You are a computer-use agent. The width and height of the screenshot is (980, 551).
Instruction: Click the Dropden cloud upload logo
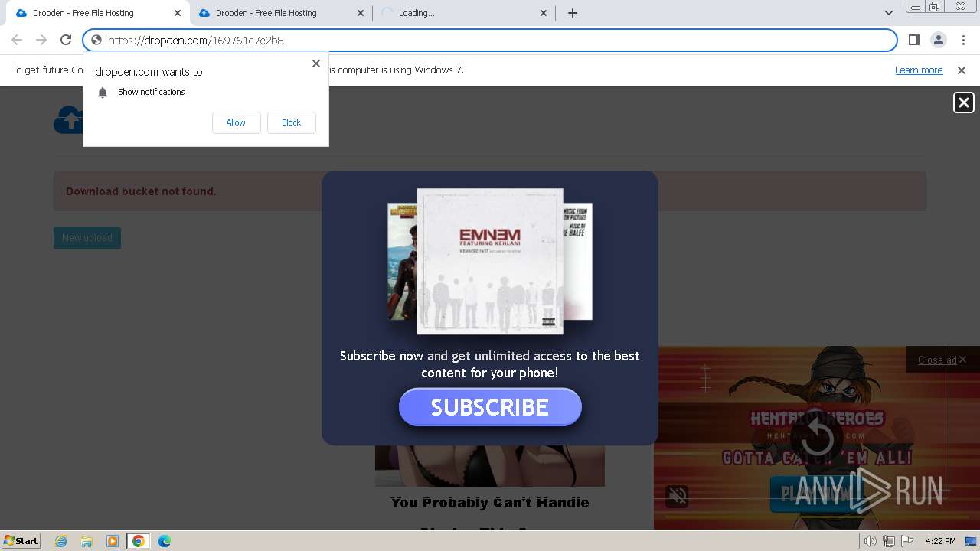68,119
